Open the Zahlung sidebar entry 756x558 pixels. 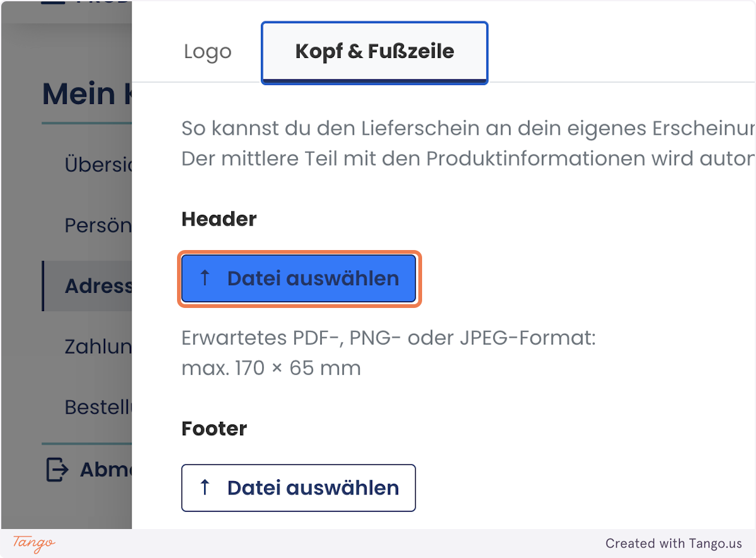click(98, 346)
